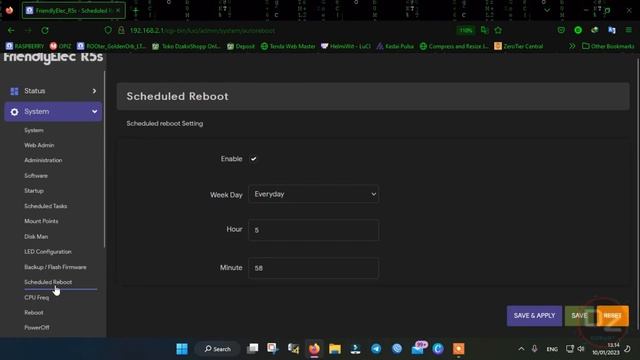The height and width of the screenshot is (360, 640).
Task: Reload the page with refresh icon
Action: coord(45,30)
